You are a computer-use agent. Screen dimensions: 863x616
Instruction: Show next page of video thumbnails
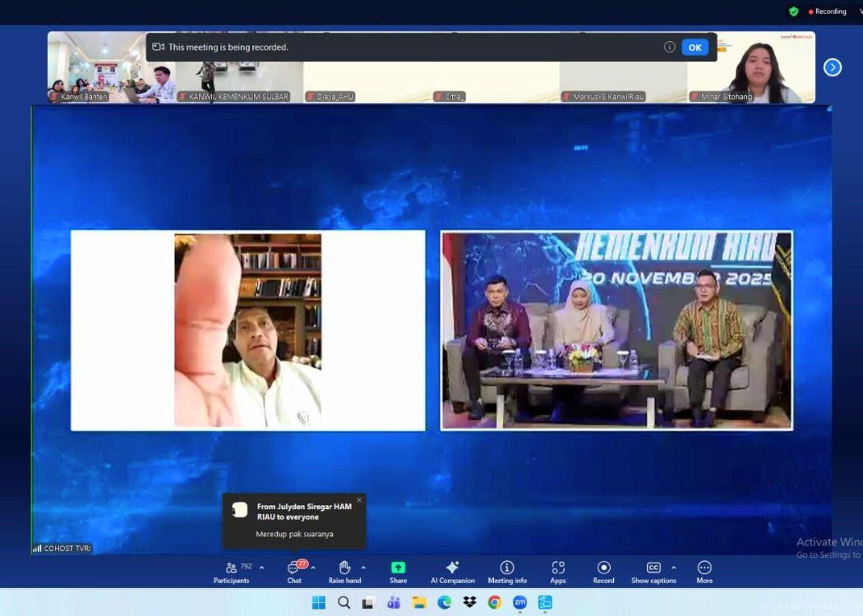pyautogui.click(x=833, y=67)
